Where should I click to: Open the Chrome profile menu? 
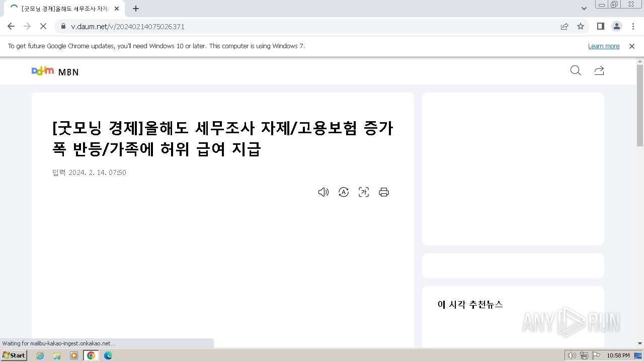pos(617,26)
